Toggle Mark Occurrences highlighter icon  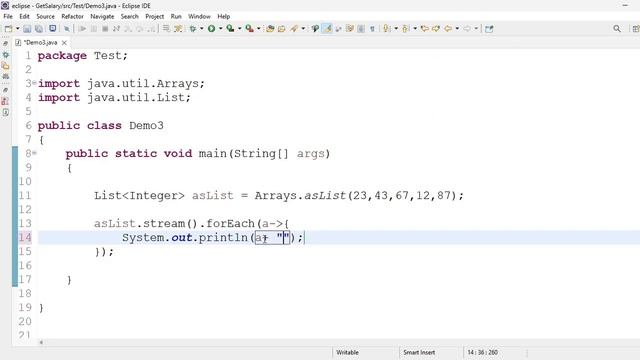[327, 29]
